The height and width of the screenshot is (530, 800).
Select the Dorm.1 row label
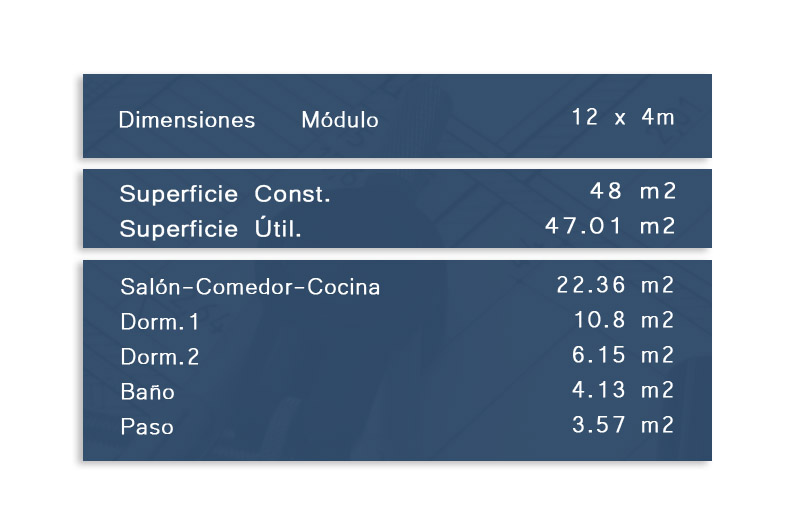(x=160, y=322)
